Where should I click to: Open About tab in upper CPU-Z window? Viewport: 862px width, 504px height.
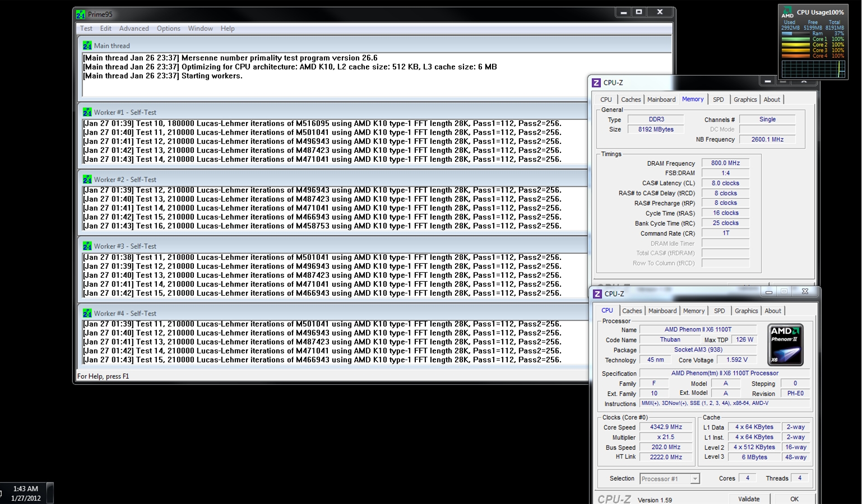pyautogui.click(x=772, y=100)
